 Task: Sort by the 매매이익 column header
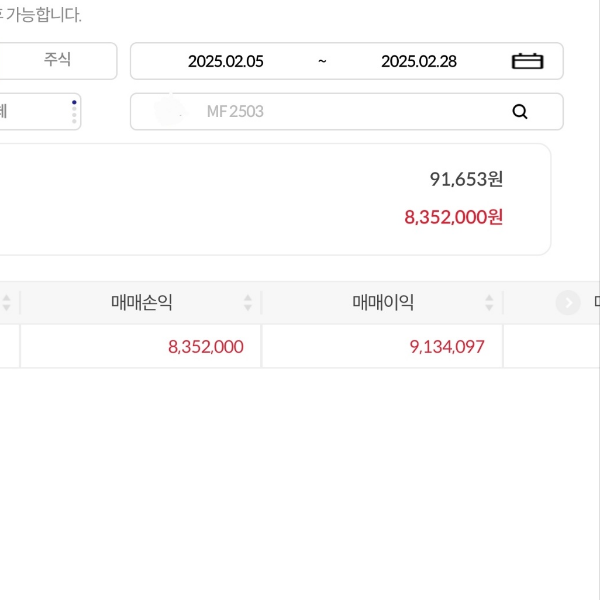(x=383, y=303)
